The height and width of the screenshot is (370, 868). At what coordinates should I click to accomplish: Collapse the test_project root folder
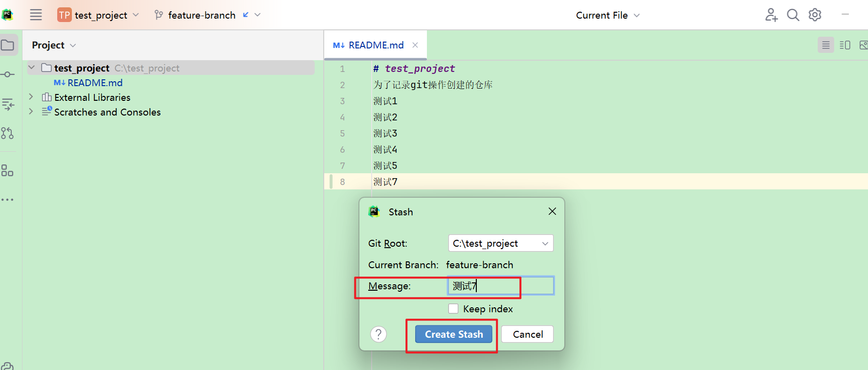(x=31, y=68)
